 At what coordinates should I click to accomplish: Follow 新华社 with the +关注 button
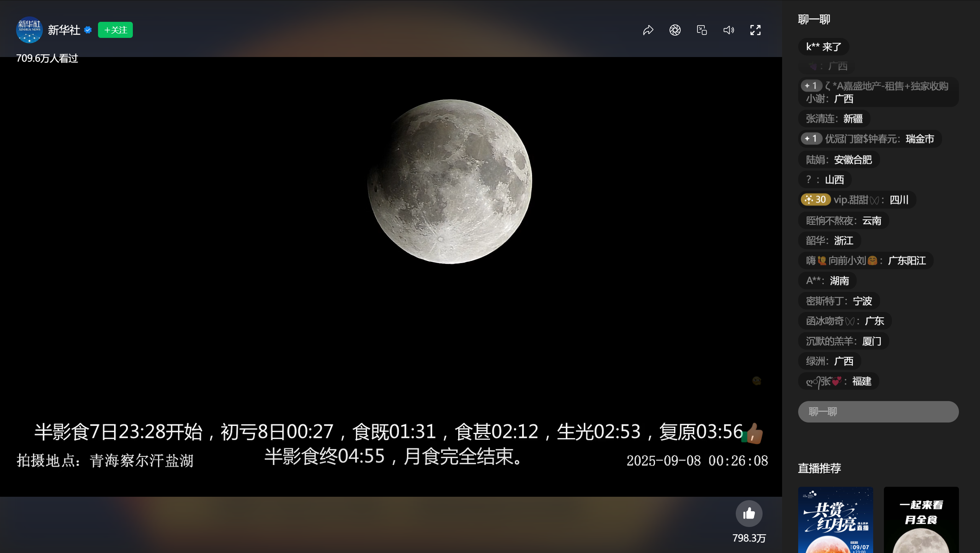(x=115, y=30)
